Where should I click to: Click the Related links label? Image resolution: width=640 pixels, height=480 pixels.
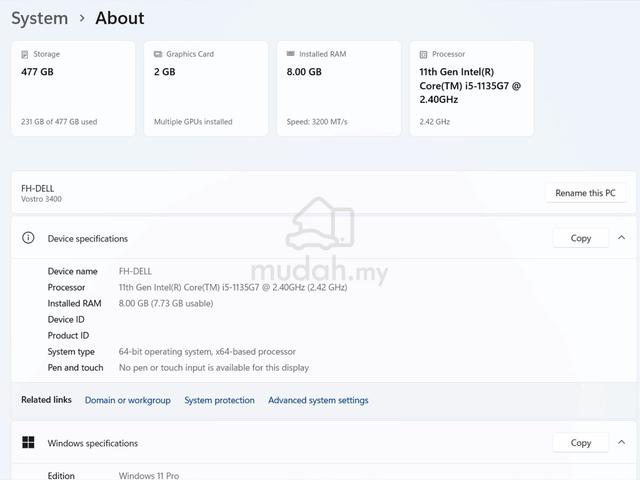(x=46, y=400)
